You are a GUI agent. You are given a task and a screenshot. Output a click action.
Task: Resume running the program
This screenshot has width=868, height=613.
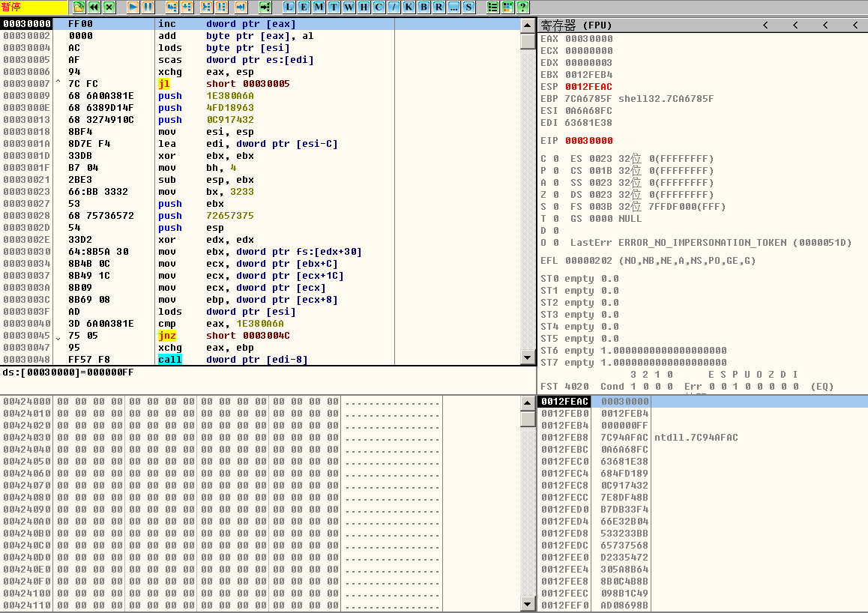132,7
